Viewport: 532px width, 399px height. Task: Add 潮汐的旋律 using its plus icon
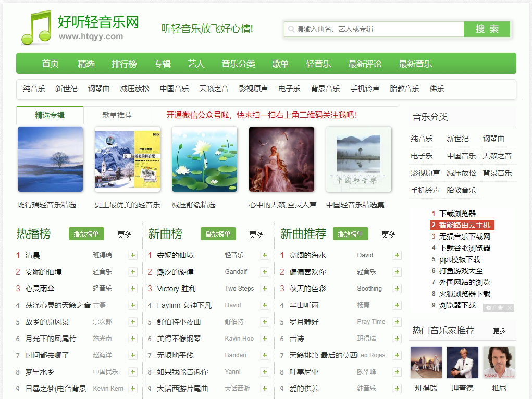(265, 272)
